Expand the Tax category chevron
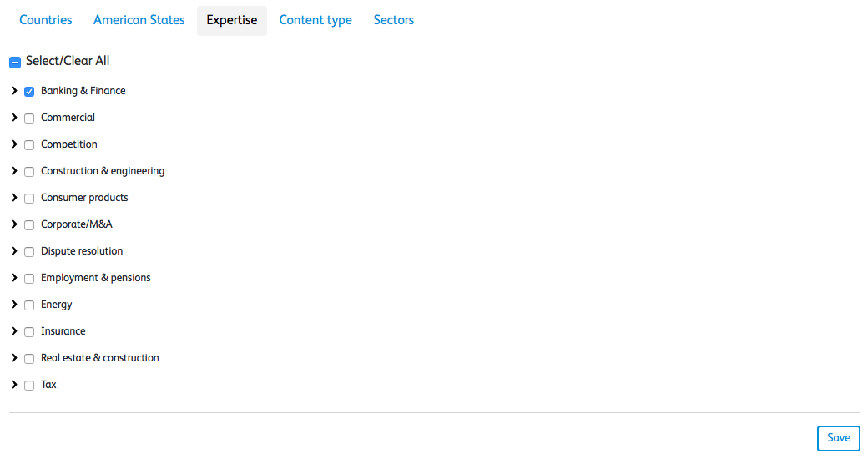 tap(14, 385)
